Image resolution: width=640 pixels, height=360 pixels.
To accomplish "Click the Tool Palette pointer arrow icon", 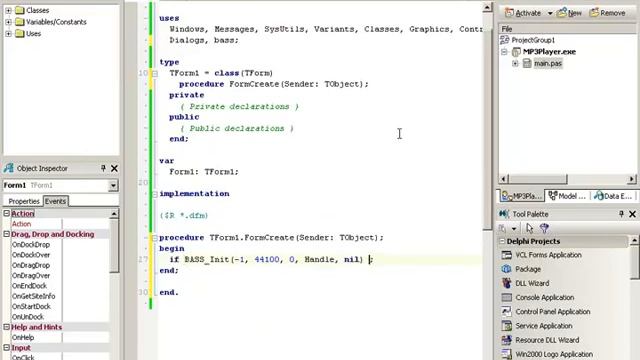I will pyautogui.click(x=530, y=228).
